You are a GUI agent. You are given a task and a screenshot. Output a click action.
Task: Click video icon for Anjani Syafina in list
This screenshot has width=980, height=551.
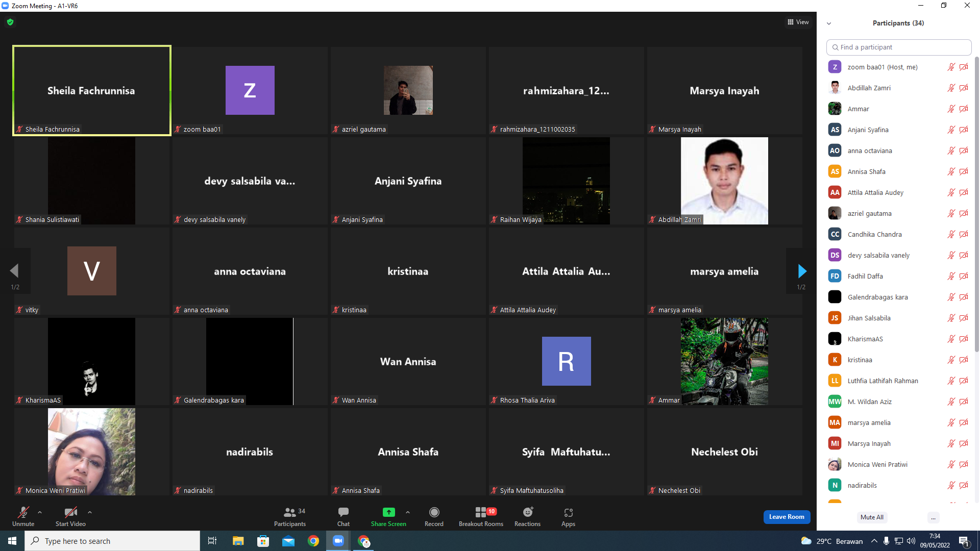point(964,130)
